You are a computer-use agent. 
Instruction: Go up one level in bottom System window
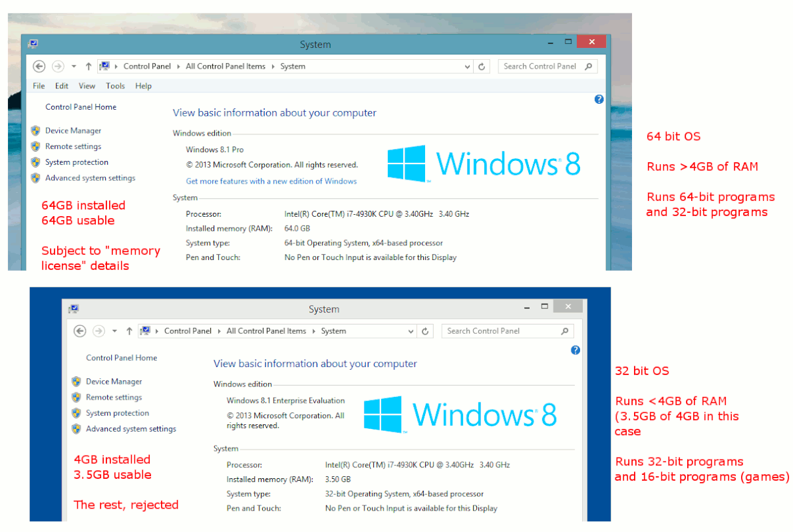130,331
